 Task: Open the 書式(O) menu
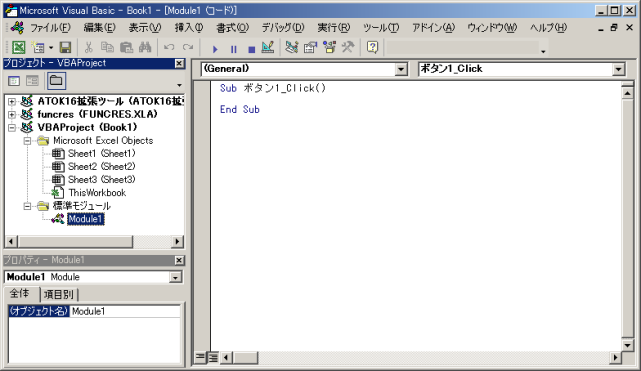[232, 28]
